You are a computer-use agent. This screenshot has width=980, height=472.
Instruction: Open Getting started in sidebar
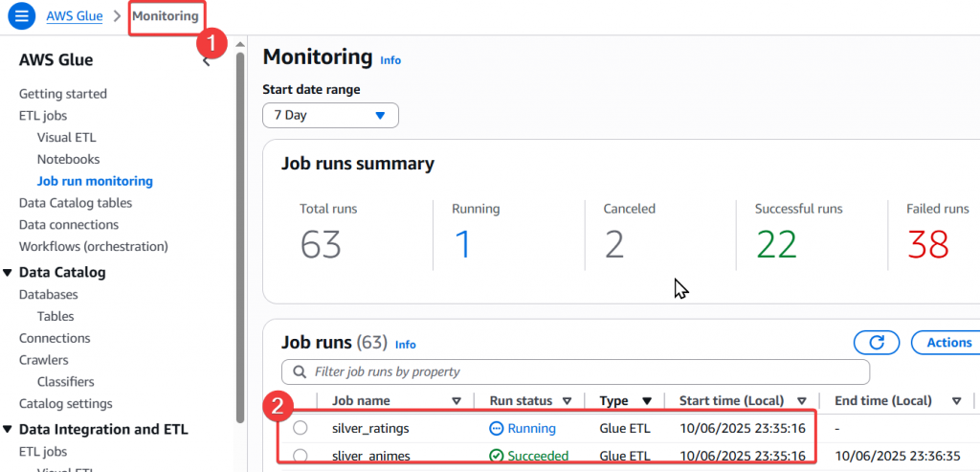click(x=63, y=94)
